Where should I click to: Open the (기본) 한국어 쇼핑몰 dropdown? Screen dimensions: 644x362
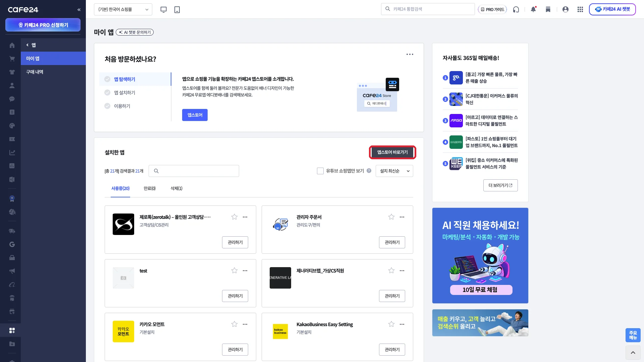coord(123,9)
